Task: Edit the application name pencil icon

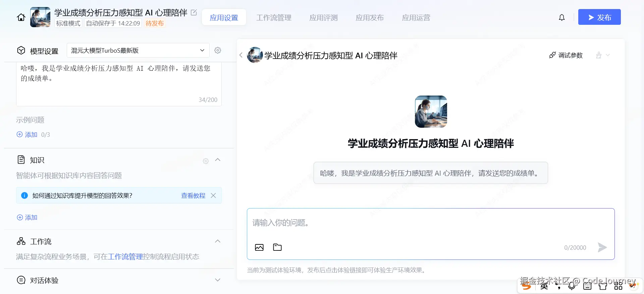Action: click(x=194, y=12)
